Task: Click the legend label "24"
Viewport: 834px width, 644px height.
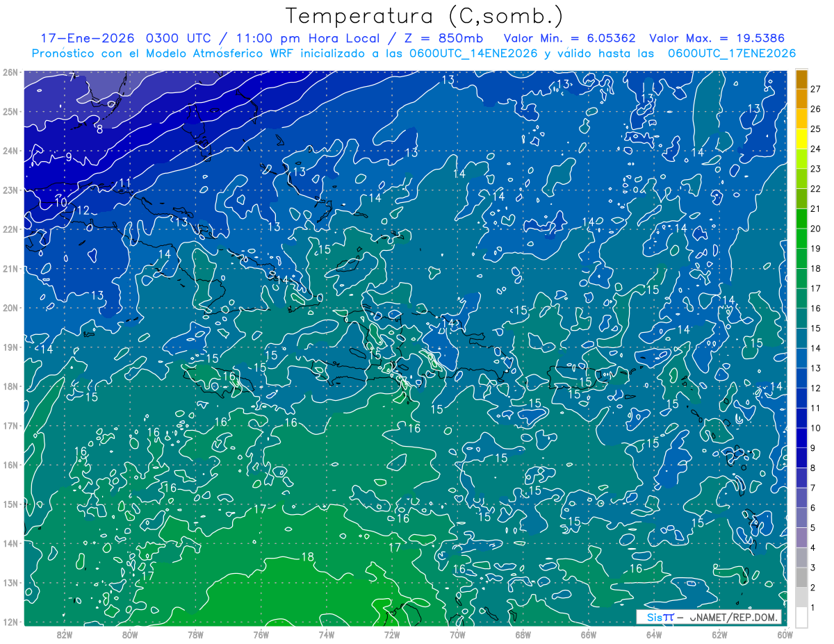Action: (x=816, y=149)
